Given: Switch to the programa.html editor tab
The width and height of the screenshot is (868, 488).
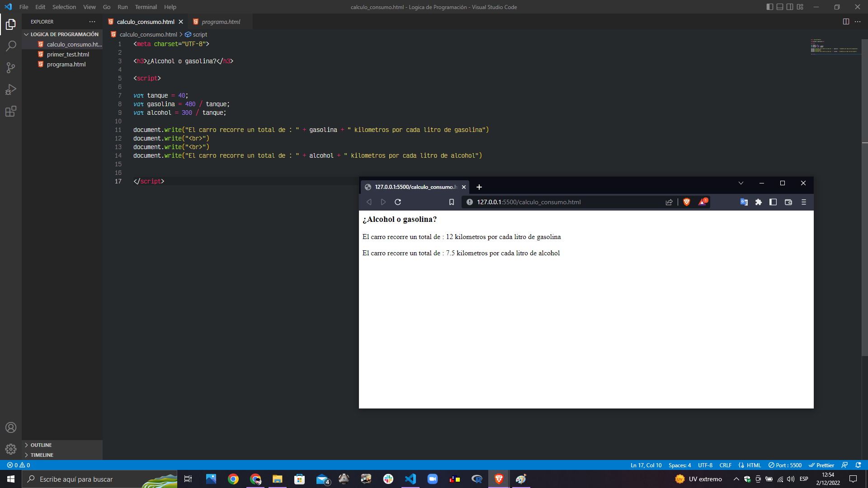Looking at the screenshot, I should [221, 22].
